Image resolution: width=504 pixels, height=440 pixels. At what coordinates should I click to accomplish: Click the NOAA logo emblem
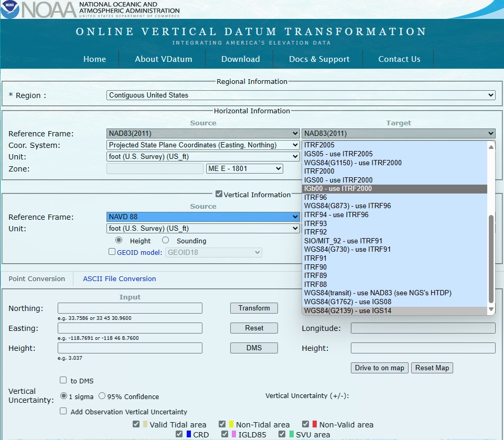tap(9, 9)
